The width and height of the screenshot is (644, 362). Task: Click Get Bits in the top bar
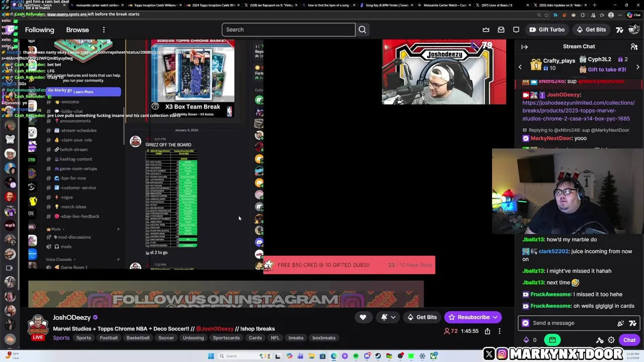pos(591,30)
